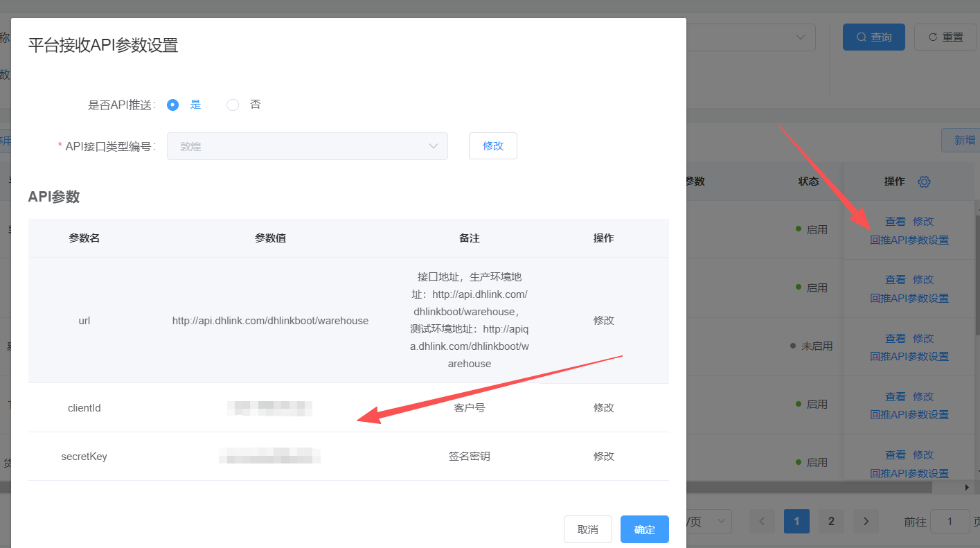Screen dimensions: 980x548
Task: Select page 1 in pagination
Action: pos(796,522)
